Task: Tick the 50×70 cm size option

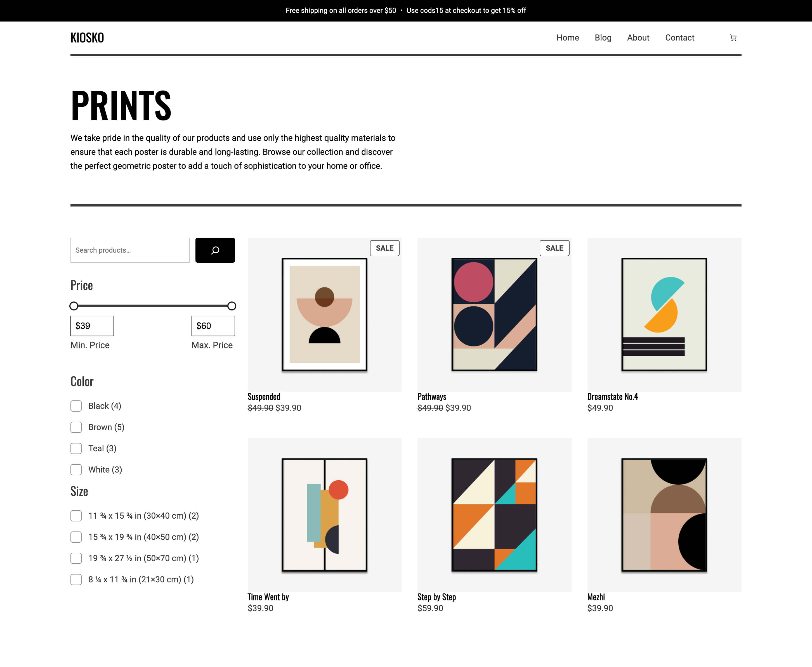Action: 76,558
